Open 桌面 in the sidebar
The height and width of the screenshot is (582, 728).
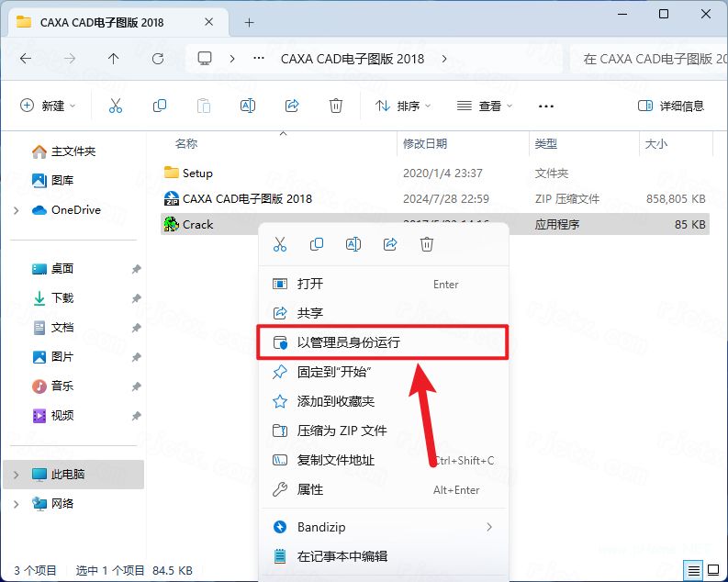click(53, 269)
